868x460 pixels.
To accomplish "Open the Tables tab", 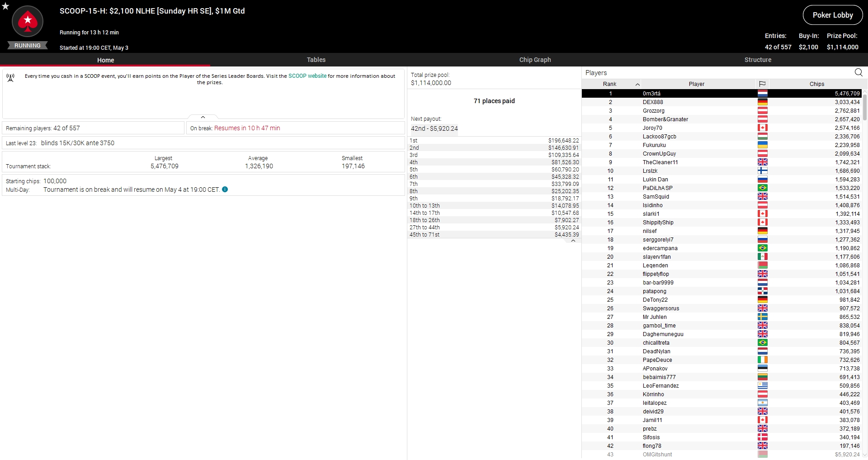I will point(316,60).
